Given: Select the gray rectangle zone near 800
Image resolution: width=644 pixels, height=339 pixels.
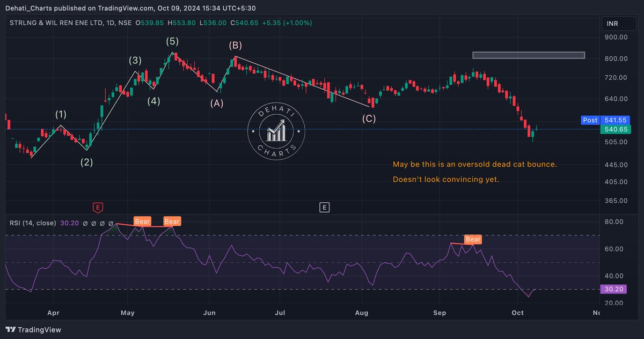Looking at the screenshot, I should coord(528,55).
